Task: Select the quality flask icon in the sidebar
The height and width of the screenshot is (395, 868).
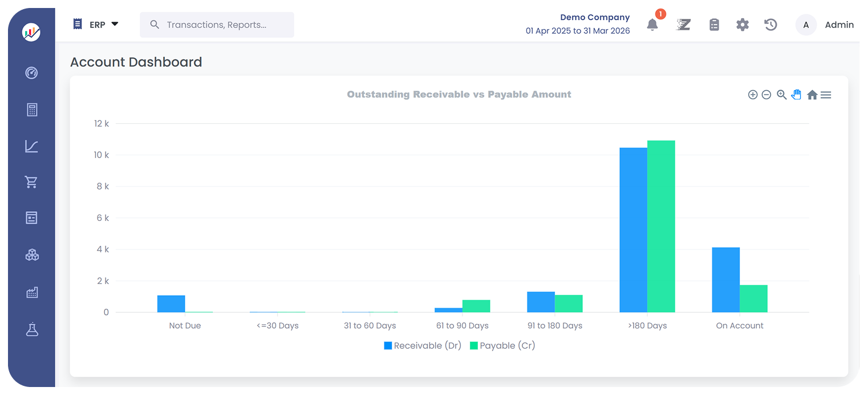Action: [x=31, y=329]
